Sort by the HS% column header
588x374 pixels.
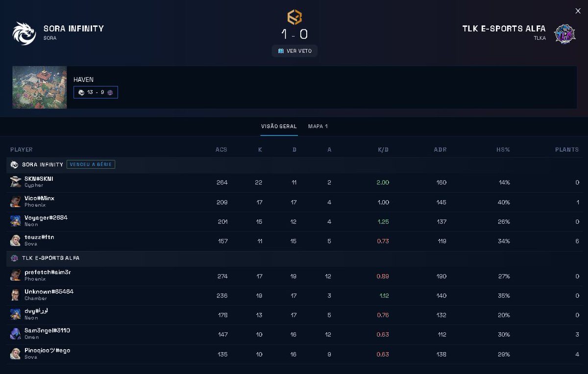tap(503, 149)
